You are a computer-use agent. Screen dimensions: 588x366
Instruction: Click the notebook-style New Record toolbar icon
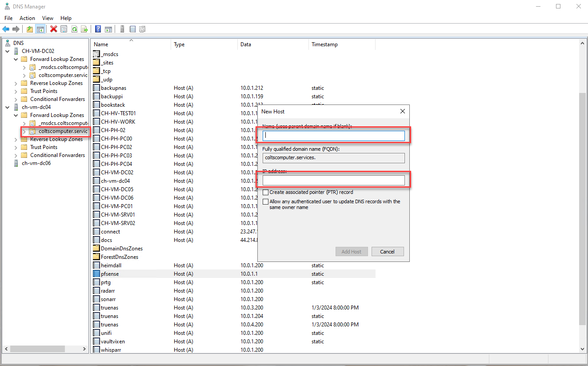coord(132,29)
